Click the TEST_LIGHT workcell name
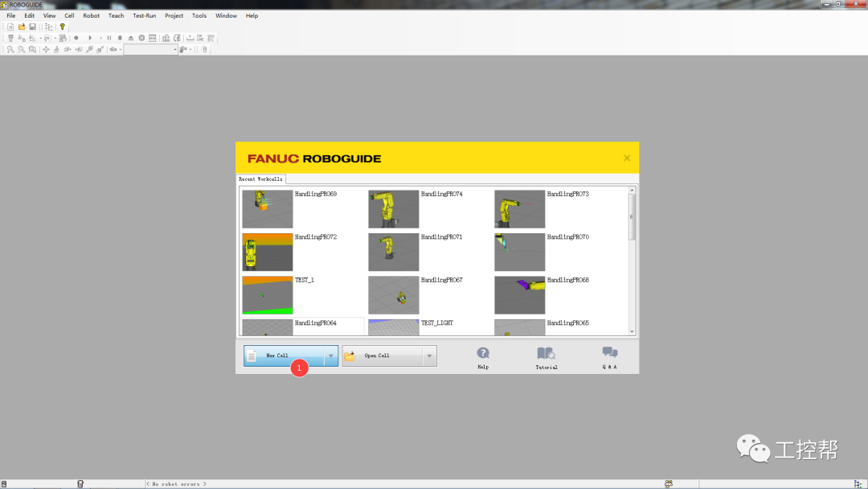Viewport: 868px width, 489px height. coord(437,323)
